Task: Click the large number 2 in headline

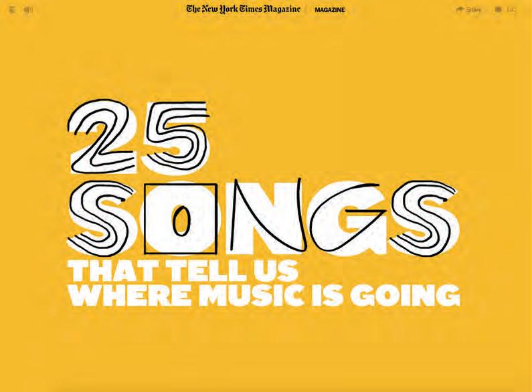Action: tap(102, 136)
